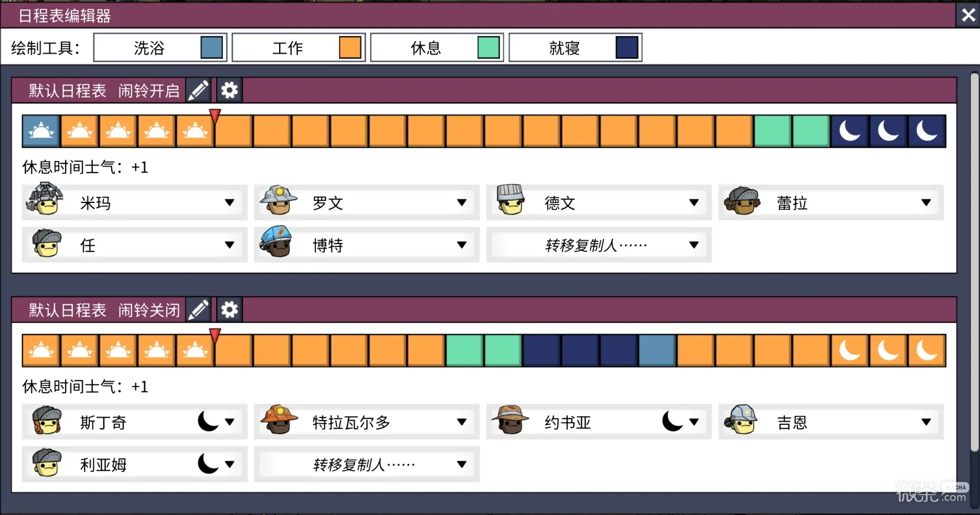Expand 博特's schedule dropdown arrow
The width and height of the screenshot is (980, 515).
pos(462,245)
